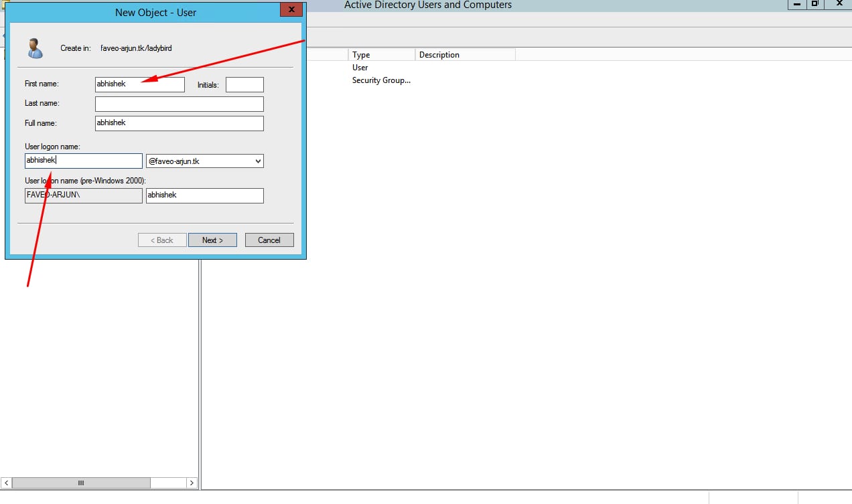This screenshot has height=504, width=852.
Task: Restore down the Active Directory window
Action: click(814, 4)
